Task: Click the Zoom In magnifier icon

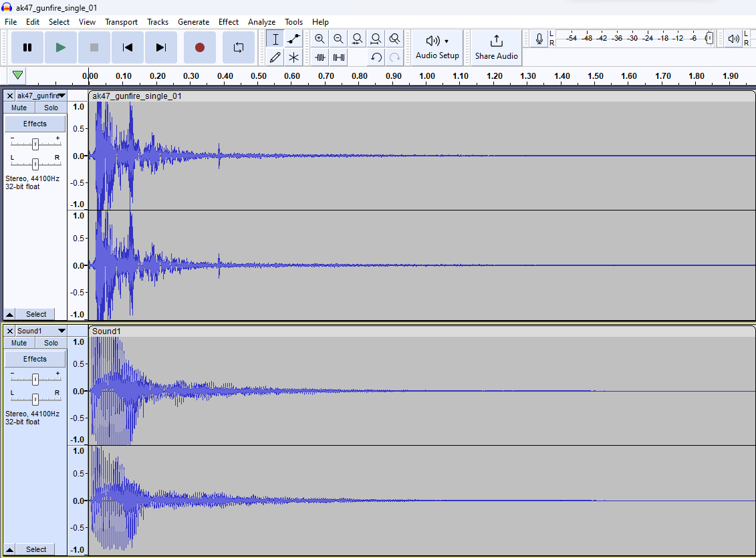Action: pos(320,39)
